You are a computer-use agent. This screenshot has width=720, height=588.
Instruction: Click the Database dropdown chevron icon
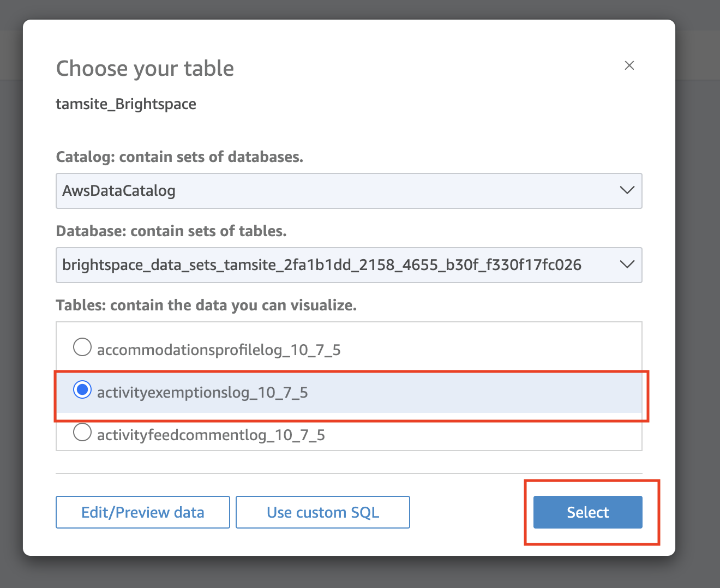[x=626, y=265]
